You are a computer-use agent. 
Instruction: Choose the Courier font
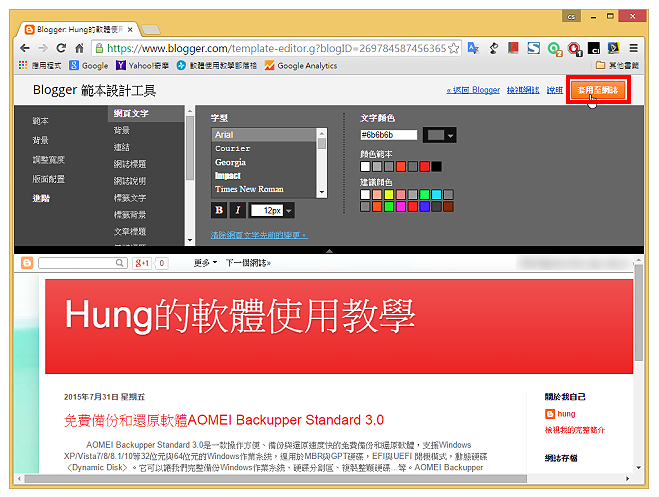[264, 148]
